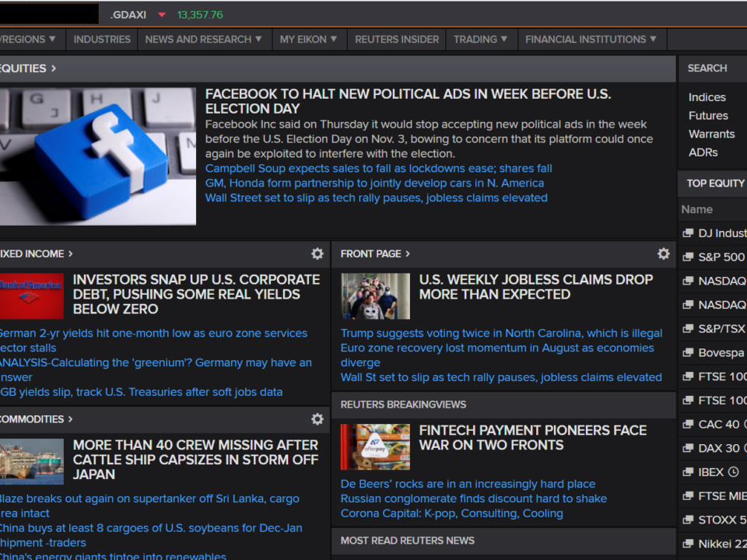Open the Russian conglomerate discount story link
This screenshot has width=747, height=560.
tap(474, 499)
